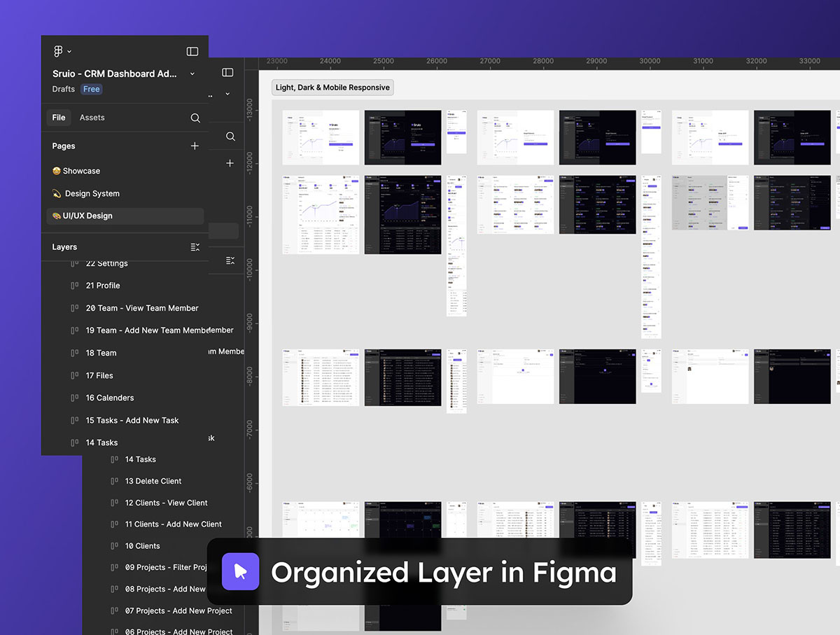Click the frame icon beside 13 Delete Client
The image size is (840, 635).
tap(114, 481)
